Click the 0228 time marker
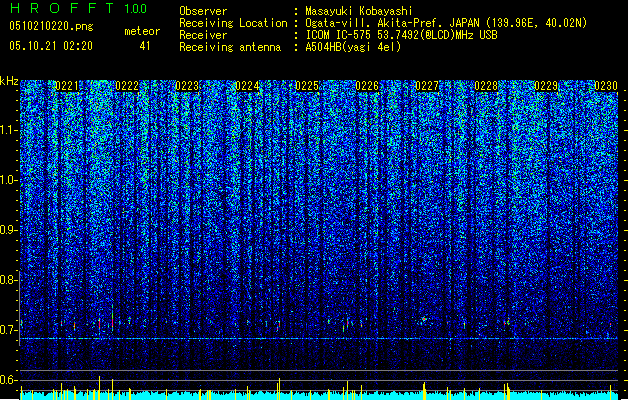 point(486,86)
